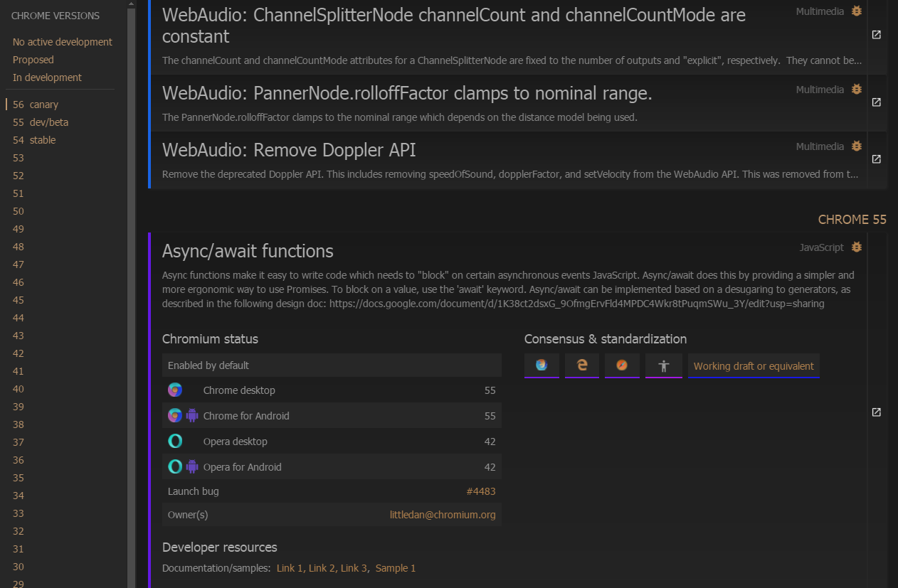The height and width of the screenshot is (588, 898).
Task: Open Sample 1 link
Action: (396, 568)
